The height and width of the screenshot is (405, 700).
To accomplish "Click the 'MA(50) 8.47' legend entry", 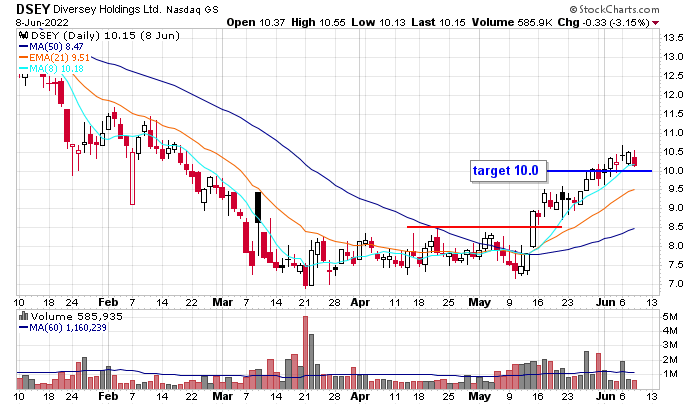I will point(56,46).
